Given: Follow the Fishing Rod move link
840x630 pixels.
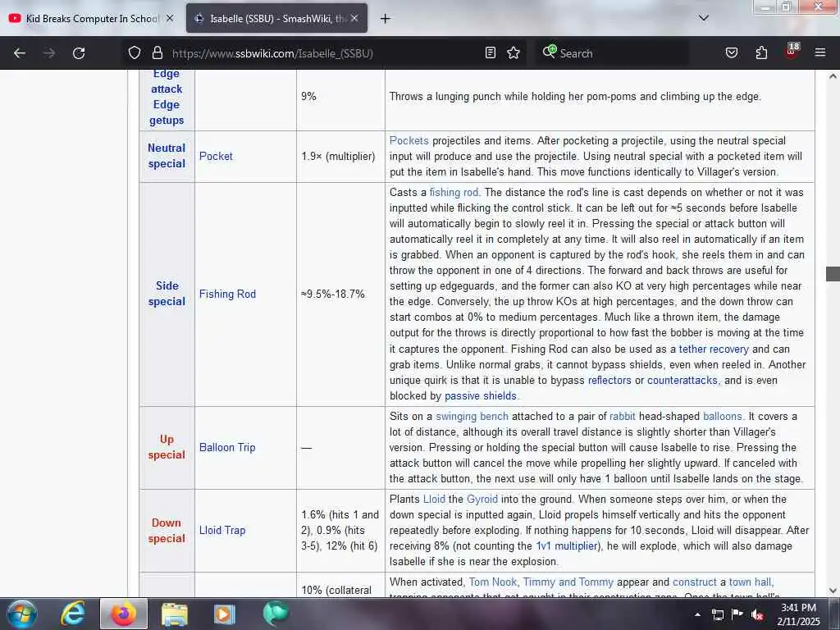Looking at the screenshot, I should click(x=227, y=294).
